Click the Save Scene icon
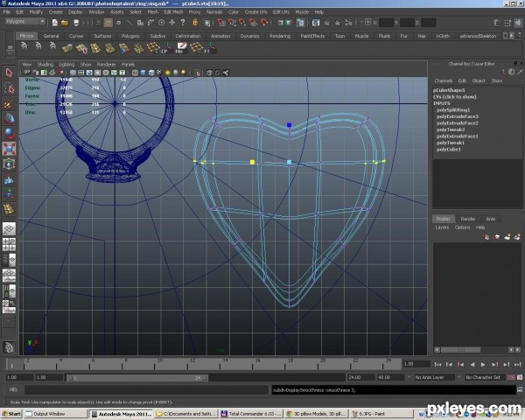 pyautogui.click(x=76, y=23)
